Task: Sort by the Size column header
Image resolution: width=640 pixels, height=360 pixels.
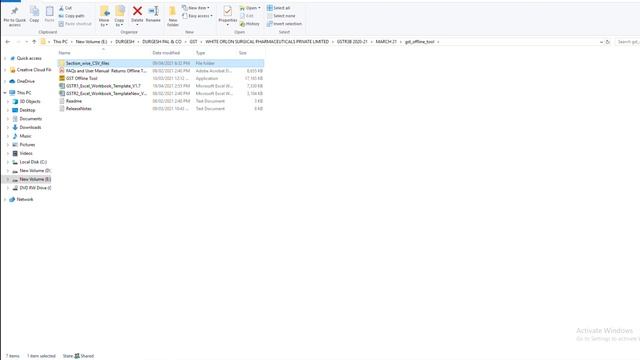Action: [243, 53]
